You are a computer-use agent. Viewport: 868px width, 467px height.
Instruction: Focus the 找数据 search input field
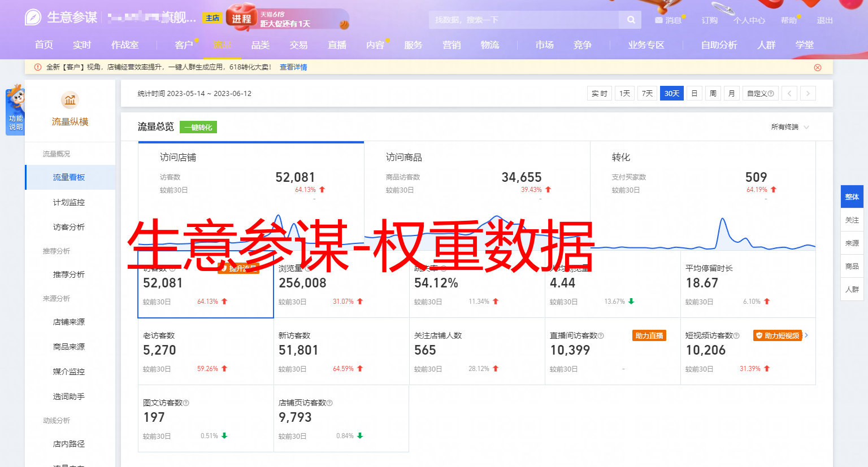point(523,20)
